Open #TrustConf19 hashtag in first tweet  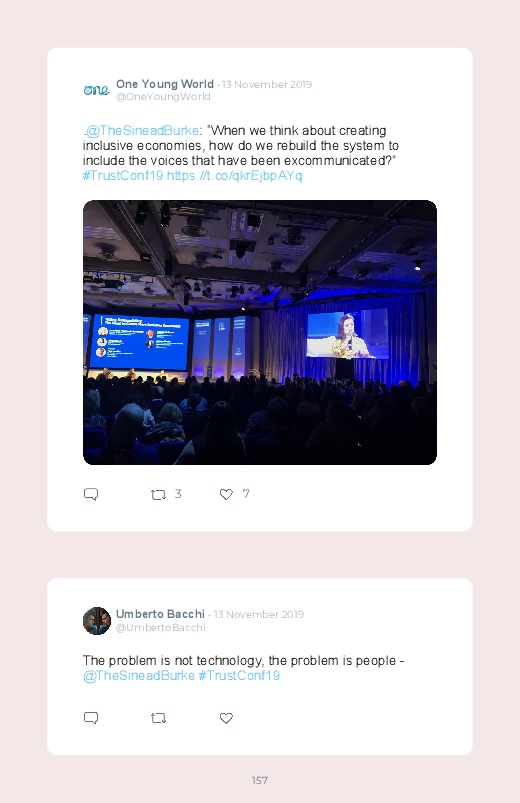pyautogui.click(x=123, y=176)
